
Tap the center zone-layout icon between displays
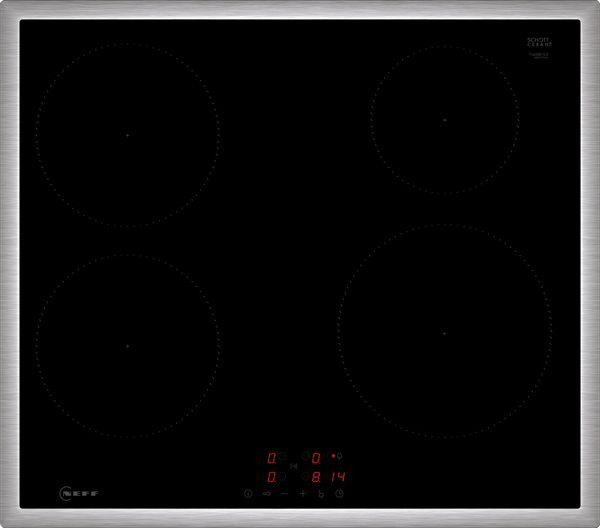click(x=293, y=467)
